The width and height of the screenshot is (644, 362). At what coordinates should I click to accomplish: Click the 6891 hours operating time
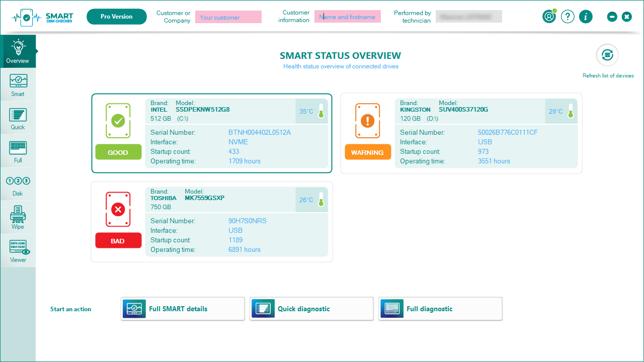click(245, 249)
